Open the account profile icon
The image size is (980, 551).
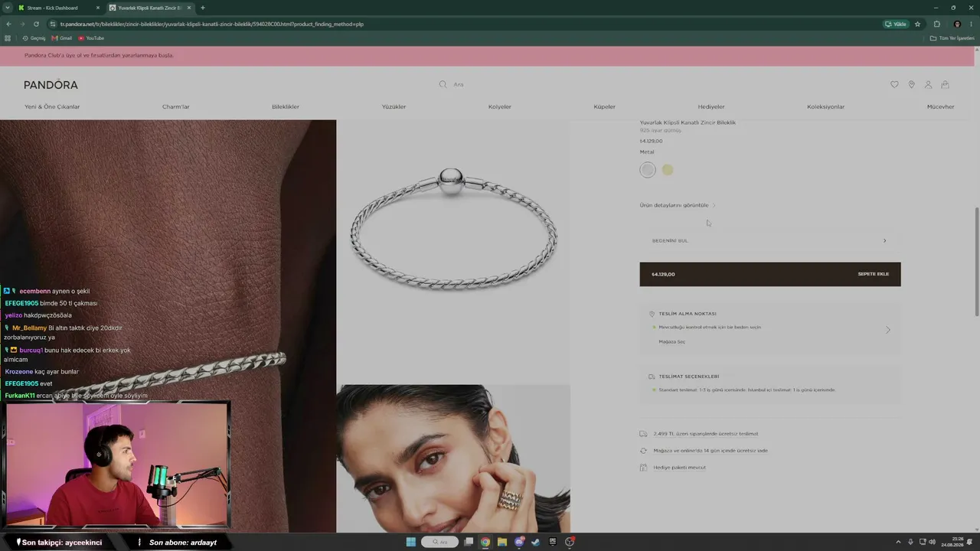[x=928, y=84]
